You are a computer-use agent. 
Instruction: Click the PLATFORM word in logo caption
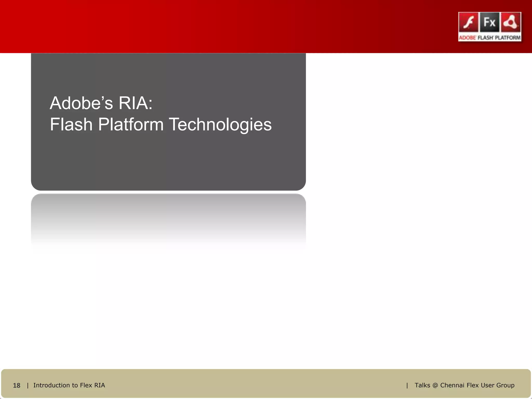(508, 38)
